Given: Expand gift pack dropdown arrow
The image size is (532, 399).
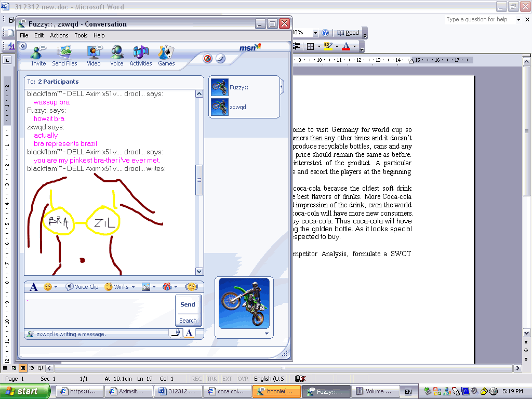Looking at the screenshot, I should coord(176,287).
